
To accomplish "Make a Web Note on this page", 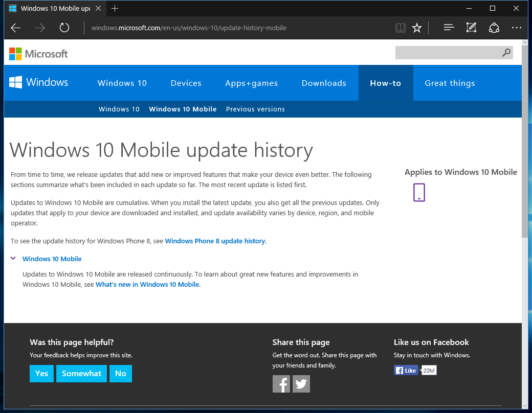I will point(471,28).
